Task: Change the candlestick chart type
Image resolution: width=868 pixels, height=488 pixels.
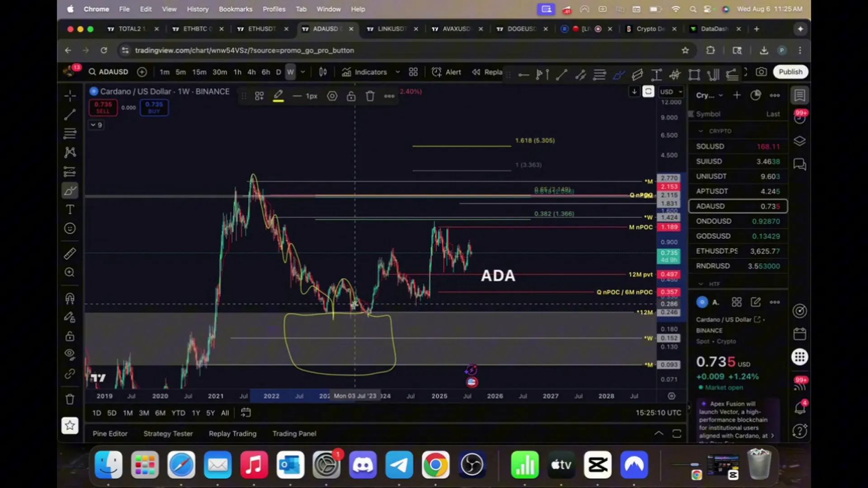Action: click(x=323, y=72)
